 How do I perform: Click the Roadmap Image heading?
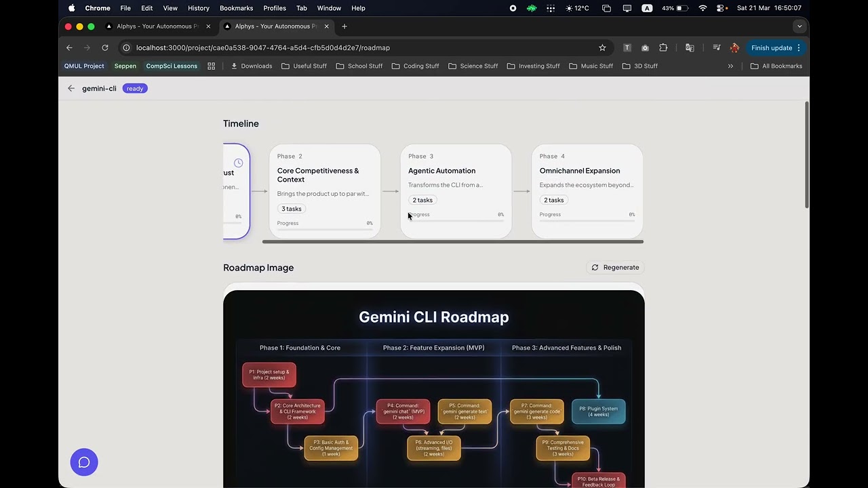point(258,268)
